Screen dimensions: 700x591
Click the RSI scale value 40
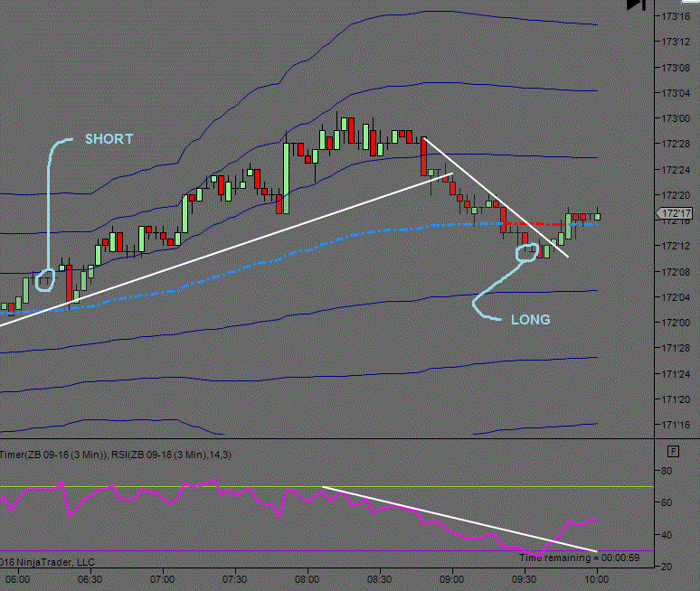666,535
